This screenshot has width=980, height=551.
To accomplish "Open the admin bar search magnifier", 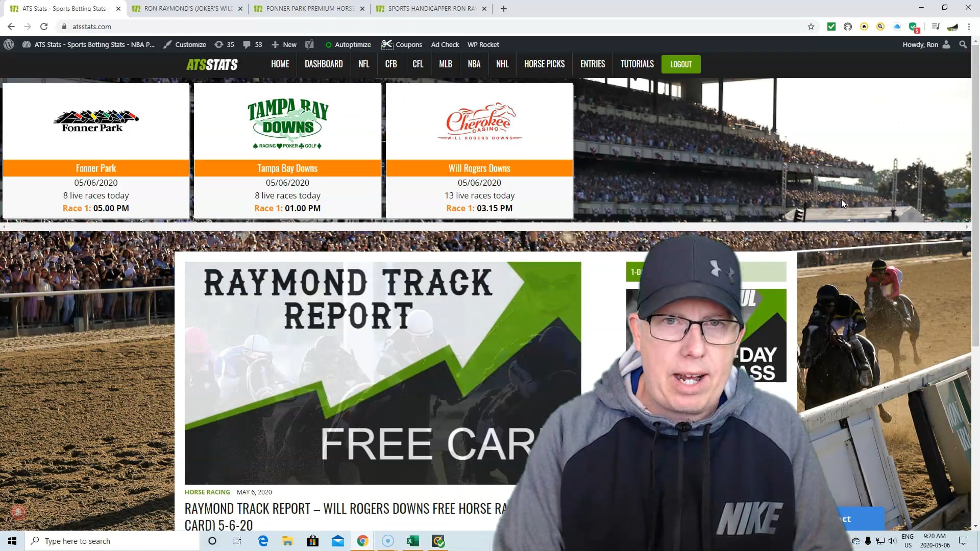I will [963, 44].
